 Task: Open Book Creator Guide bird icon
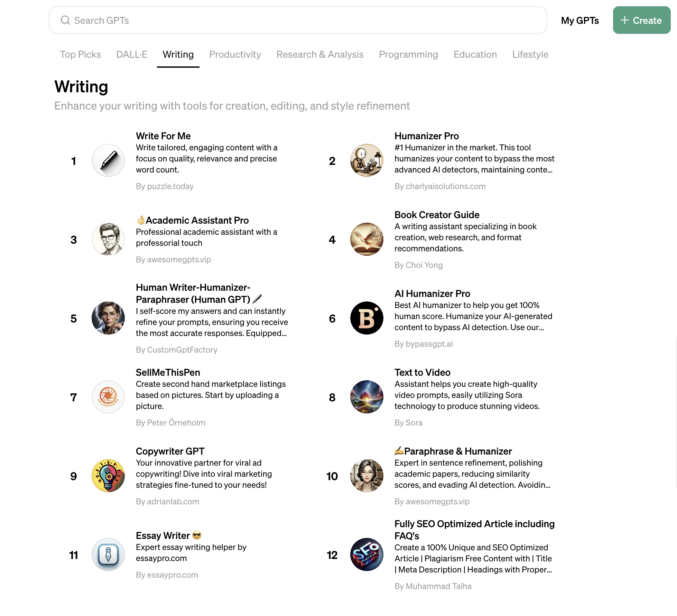[x=367, y=240]
